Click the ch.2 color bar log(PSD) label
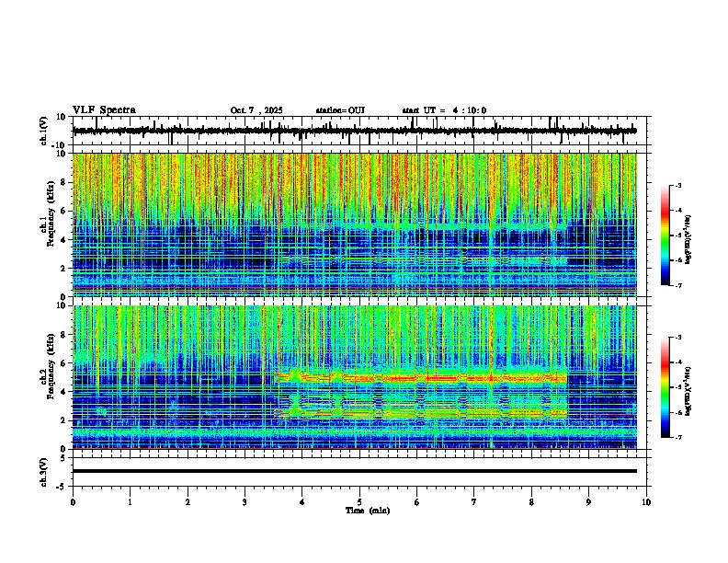Viewport: 728px width, 563px height. click(688, 391)
